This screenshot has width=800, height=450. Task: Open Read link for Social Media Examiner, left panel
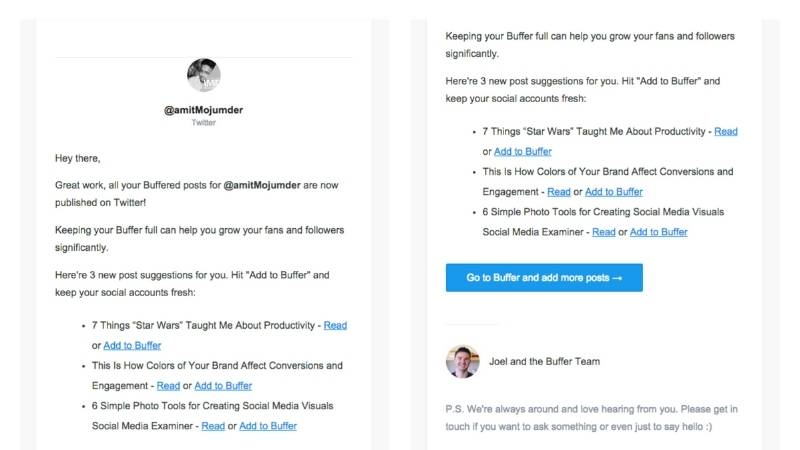(213, 426)
